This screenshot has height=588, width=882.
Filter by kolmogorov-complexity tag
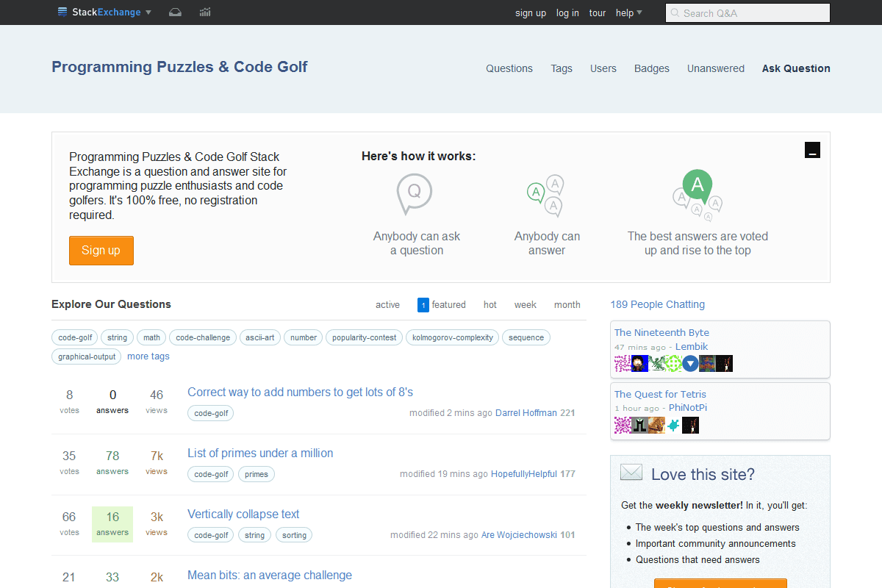(x=453, y=338)
